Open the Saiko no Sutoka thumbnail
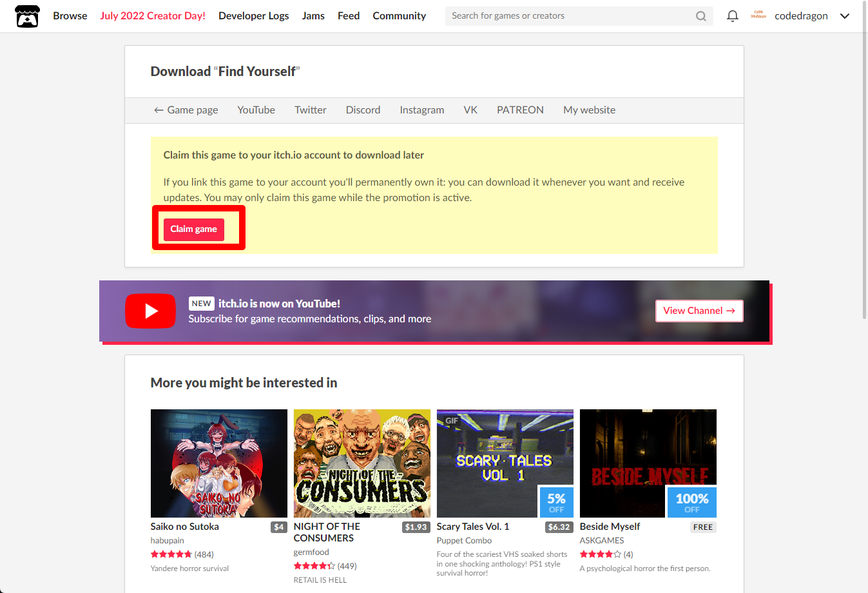Screen dimensions: 868x593 218,463
